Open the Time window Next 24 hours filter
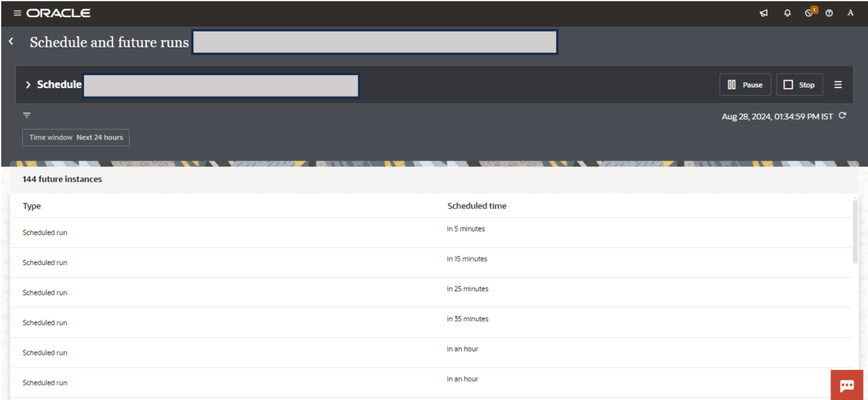This screenshot has height=400, width=868. click(76, 137)
